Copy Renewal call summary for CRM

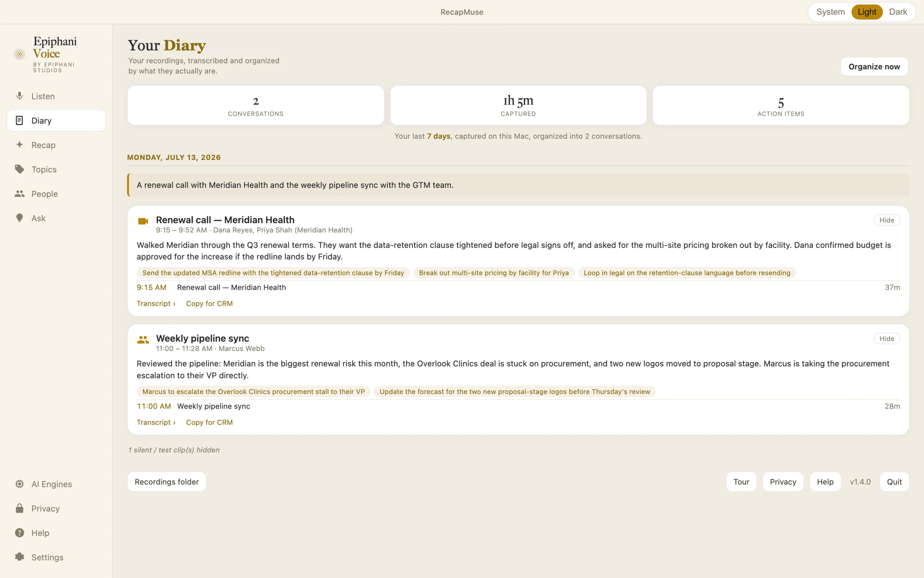209,304
